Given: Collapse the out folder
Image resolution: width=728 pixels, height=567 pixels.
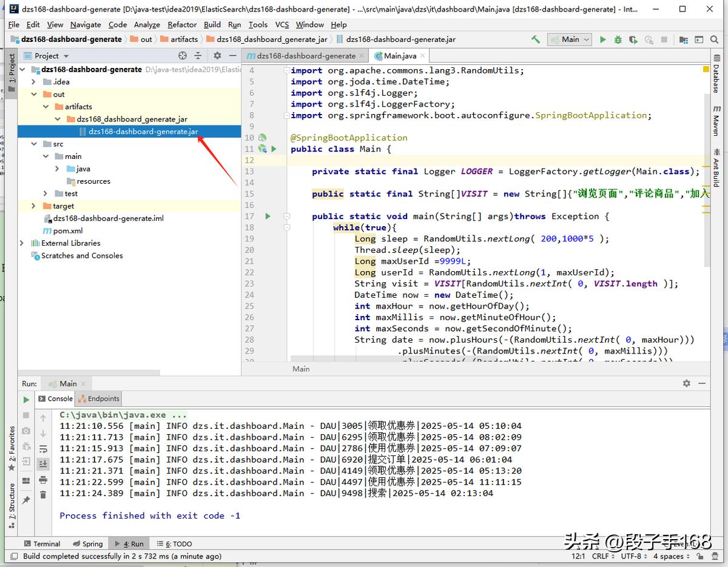Looking at the screenshot, I should point(35,94).
